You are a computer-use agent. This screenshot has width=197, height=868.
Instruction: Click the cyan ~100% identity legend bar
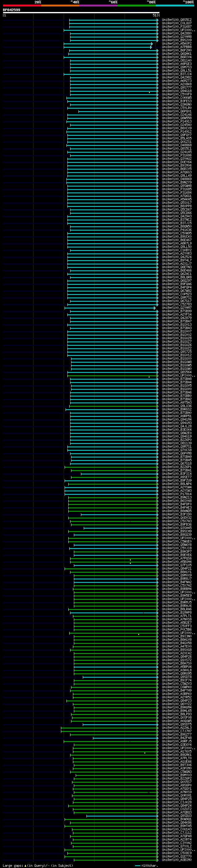point(175,6)
